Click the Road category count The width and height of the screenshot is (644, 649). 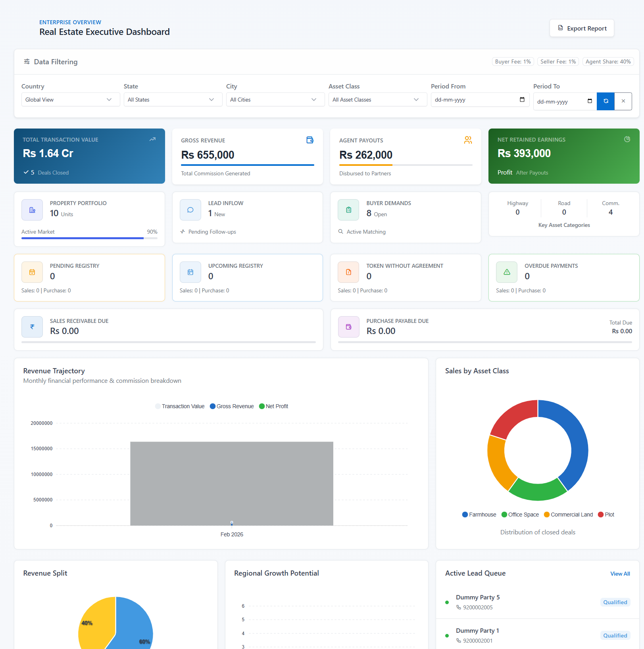(x=564, y=212)
